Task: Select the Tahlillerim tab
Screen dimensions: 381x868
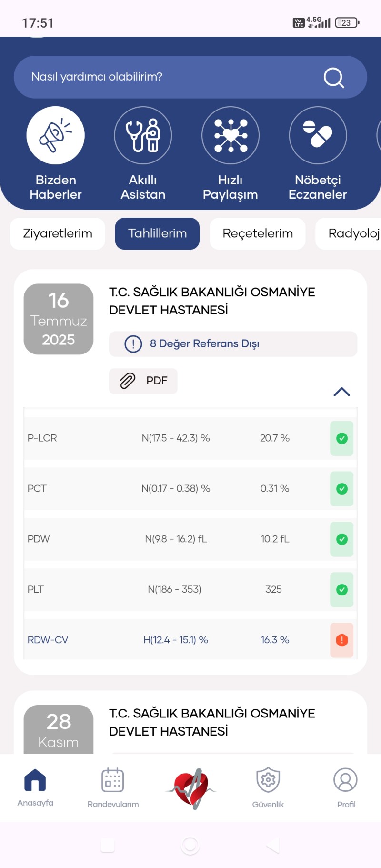Action: [157, 233]
